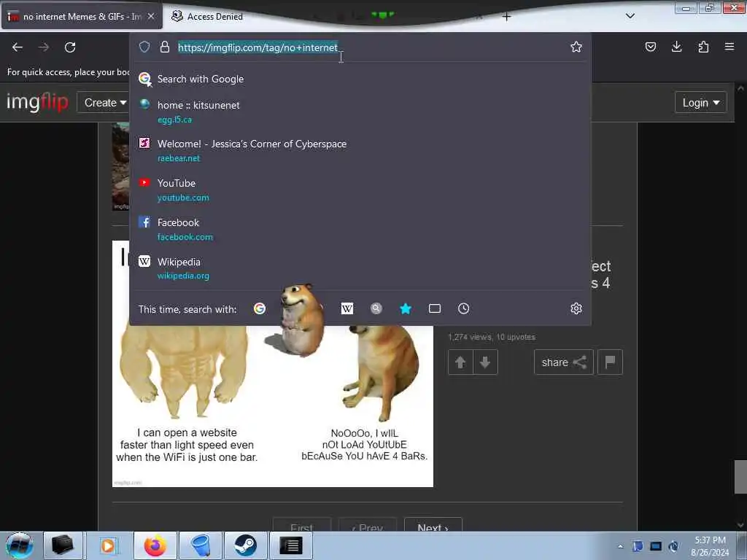Select the home :: kitsunenet suggestion
Viewport: 747px width, 560px height.
pyautogui.click(x=360, y=112)
